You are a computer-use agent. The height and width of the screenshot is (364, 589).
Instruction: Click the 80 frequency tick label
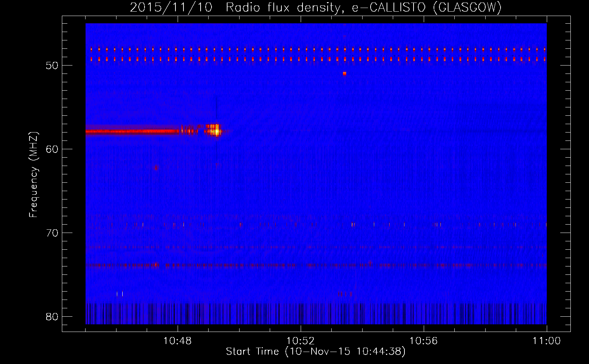52,317
